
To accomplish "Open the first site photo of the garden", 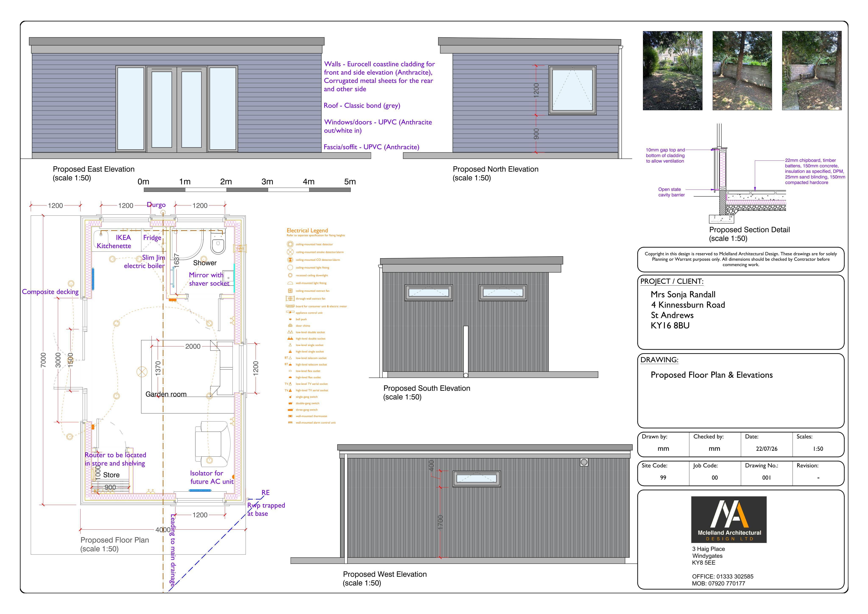I will tap(672, 70).
